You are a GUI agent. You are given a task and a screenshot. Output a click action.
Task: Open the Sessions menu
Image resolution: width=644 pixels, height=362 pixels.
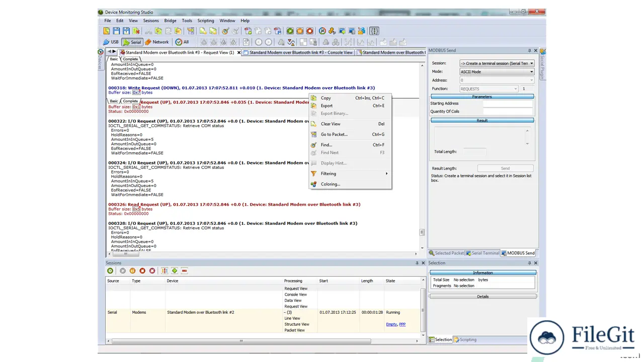pyautogui.click(x=151, y=21)
